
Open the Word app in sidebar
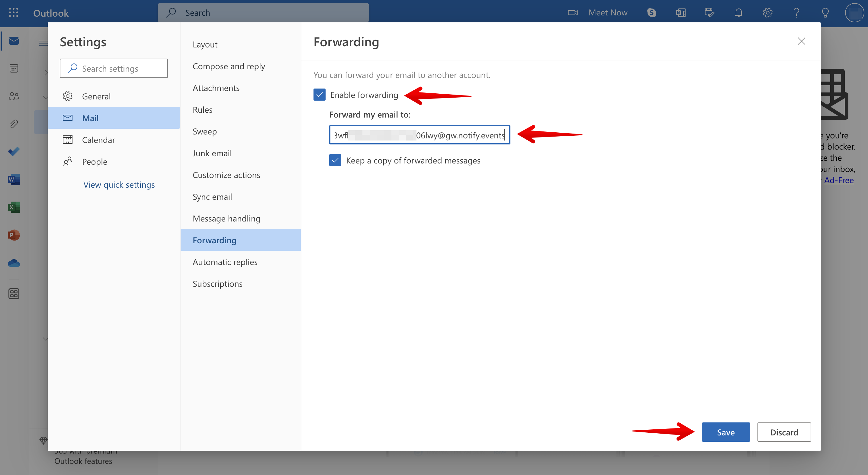point(14,179)
